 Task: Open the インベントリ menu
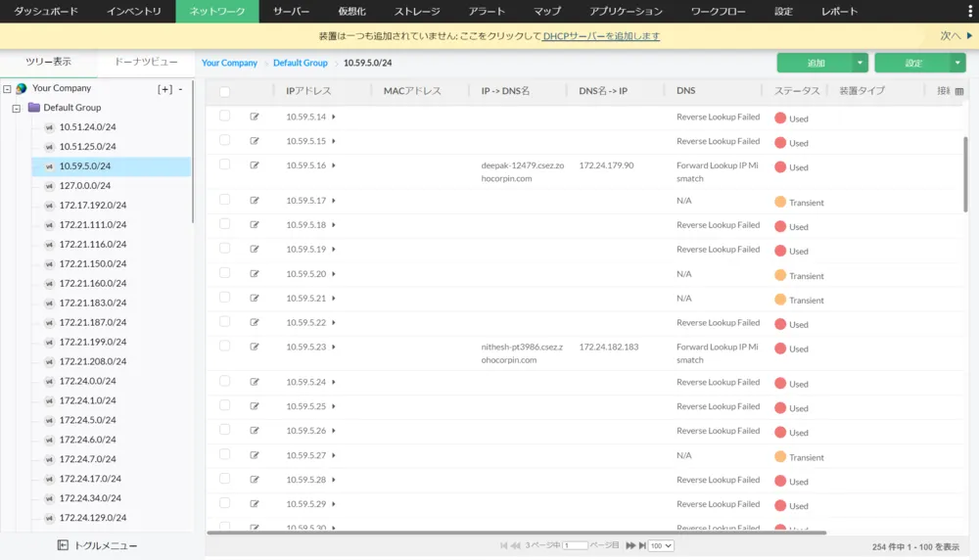click(x=133, y=11)
